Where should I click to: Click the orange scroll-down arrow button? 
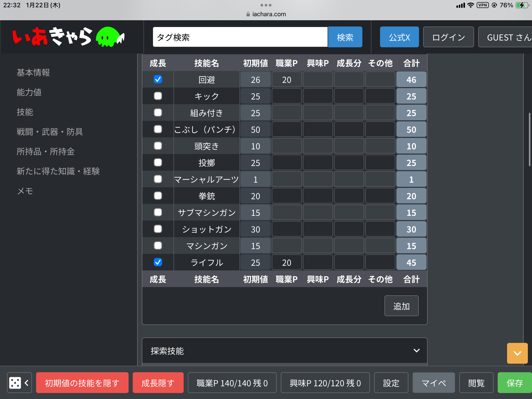pyautogui.click(x=517, y=353)
